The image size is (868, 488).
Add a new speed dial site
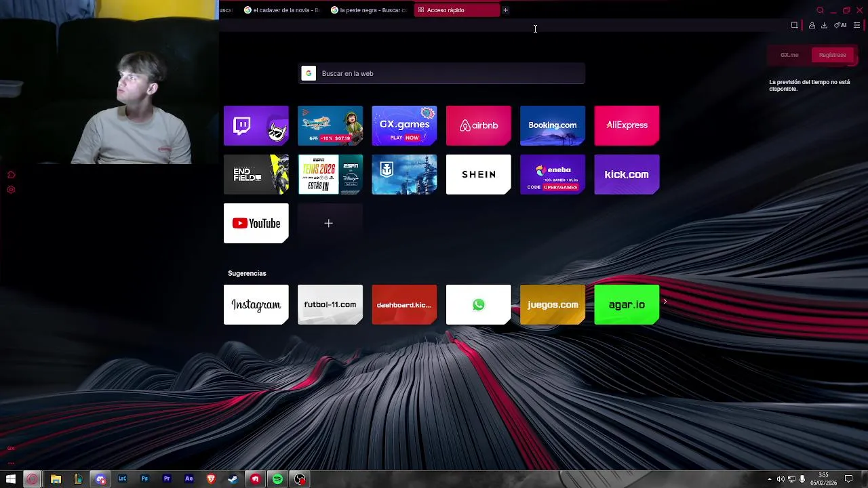pyautogui.click(x=330, y=223)
